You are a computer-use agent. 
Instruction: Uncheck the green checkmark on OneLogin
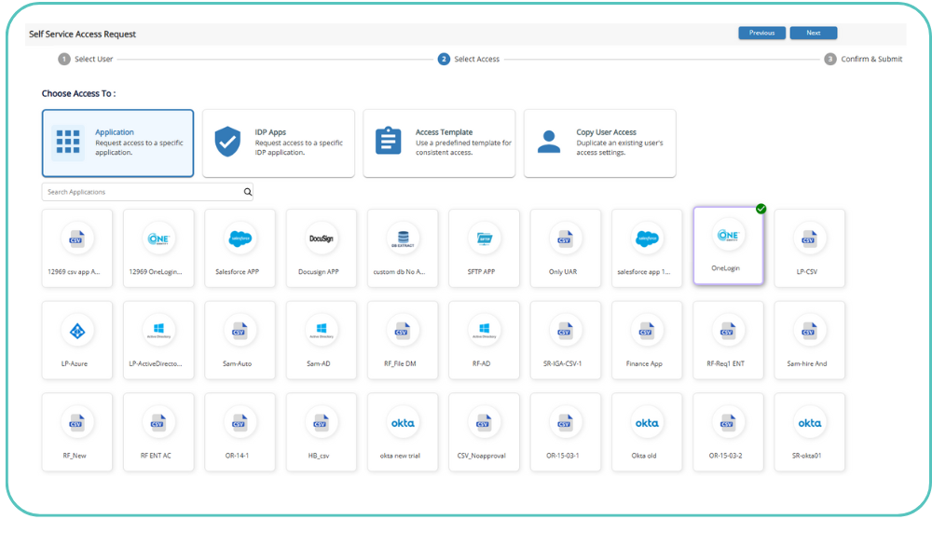(761, 209)
